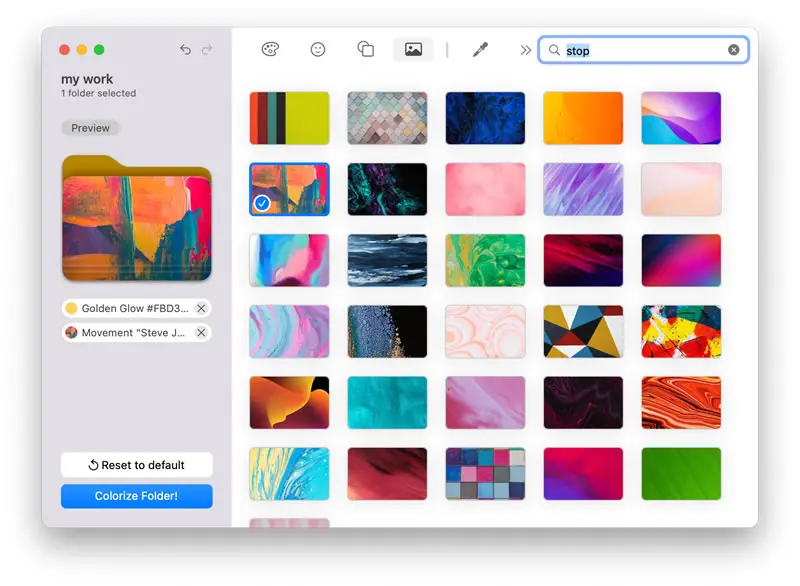This screenshot has height=586, width=800.
Task: Click "Reset to default"
Action: [136, 464]
